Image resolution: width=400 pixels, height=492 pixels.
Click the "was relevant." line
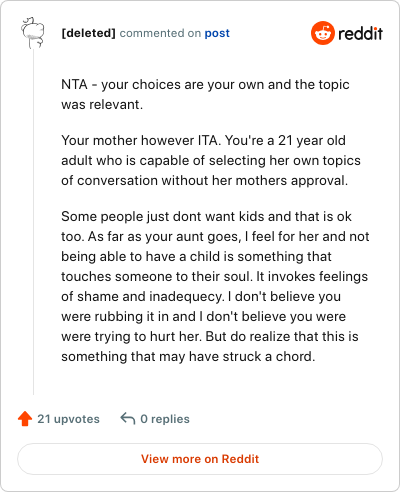coord(102,105)
